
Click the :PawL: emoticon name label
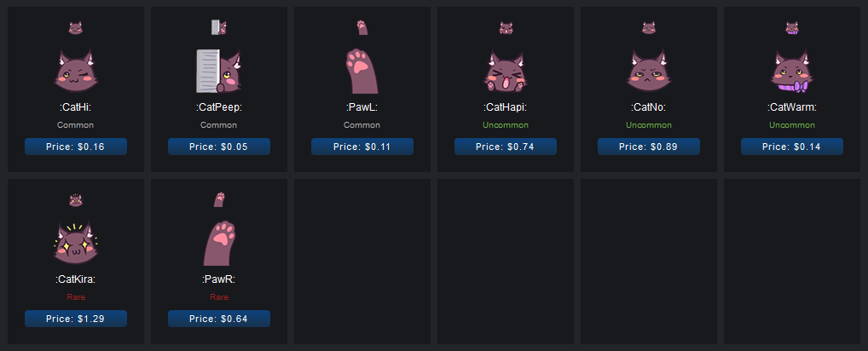362,107
